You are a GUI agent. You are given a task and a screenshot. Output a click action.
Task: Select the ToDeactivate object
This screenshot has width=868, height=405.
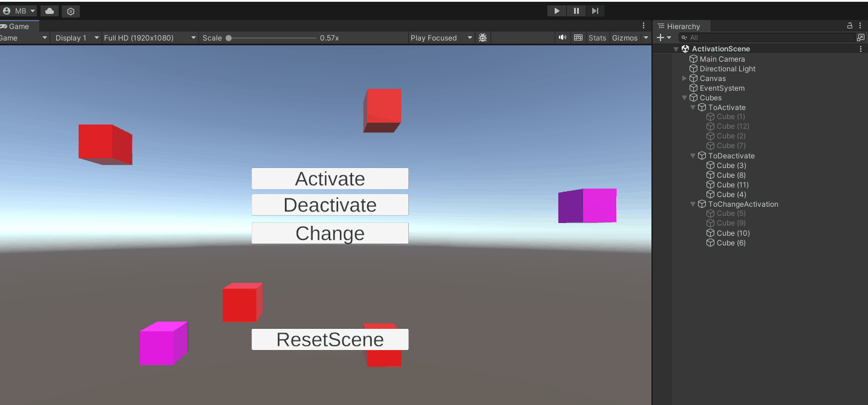(x=731, y=156)
